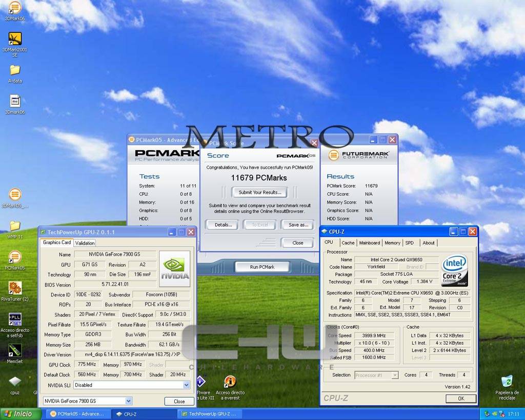Click the Specification field in CPU-Z
The width and height of the screenshot is (525, 420).
pyautogui.click(x=412, y=293)
